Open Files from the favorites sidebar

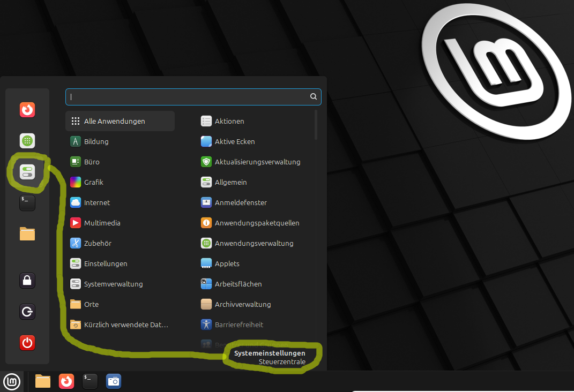(27, 234)
